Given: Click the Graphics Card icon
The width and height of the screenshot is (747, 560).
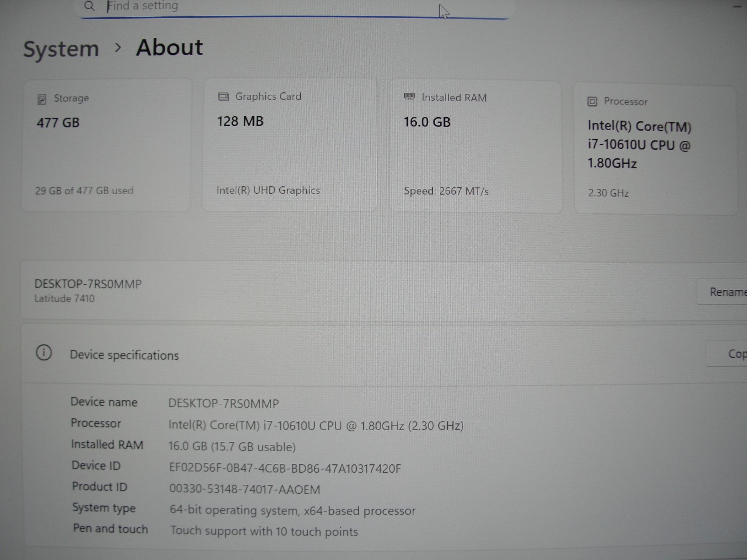Looking at the screenshot, I should tap(223, 97).
